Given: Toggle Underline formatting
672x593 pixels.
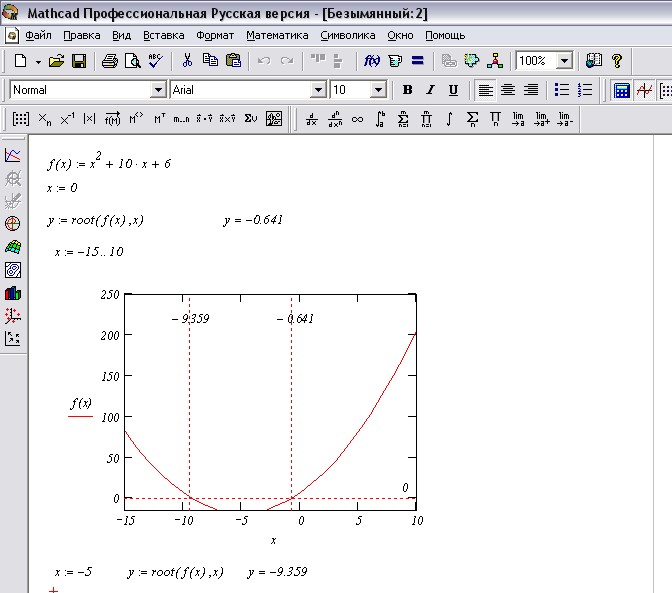Looking at the screenshot, I should click(x=453, y=90).
